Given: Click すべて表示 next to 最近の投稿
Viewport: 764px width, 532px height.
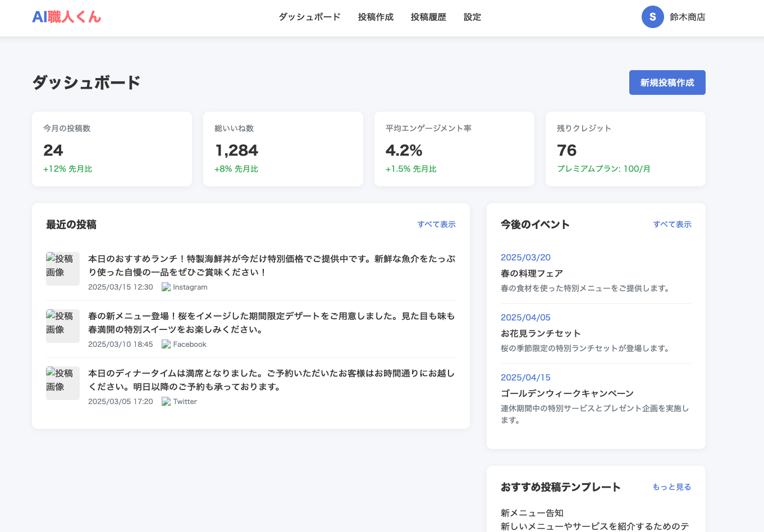Looking at the screenshot, I should click(x=437, y=224).
